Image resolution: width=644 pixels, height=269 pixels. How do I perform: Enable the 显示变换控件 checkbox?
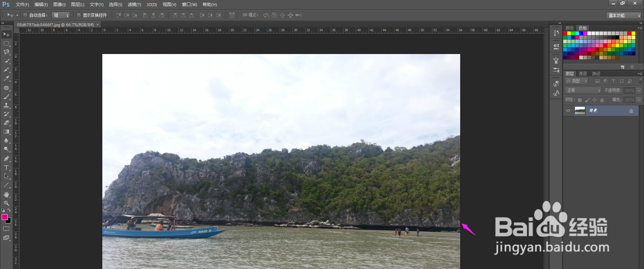coord(79,15)
